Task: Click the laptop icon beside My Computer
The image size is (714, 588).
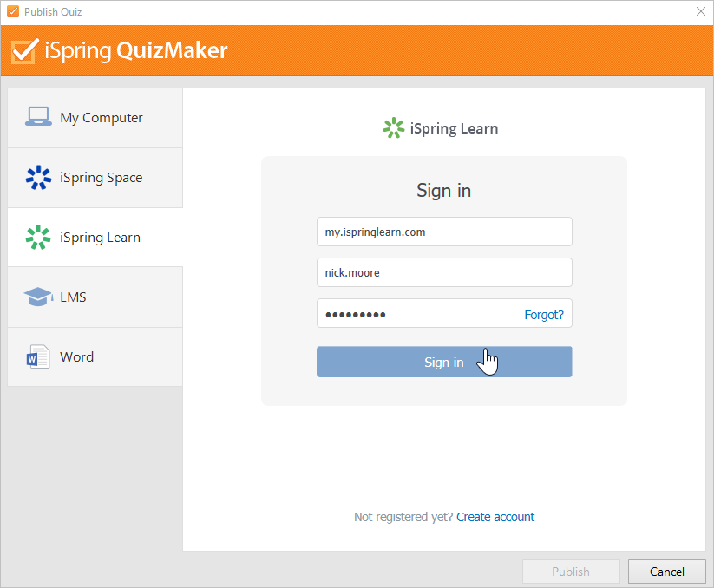Action: [x=38, y=117]
